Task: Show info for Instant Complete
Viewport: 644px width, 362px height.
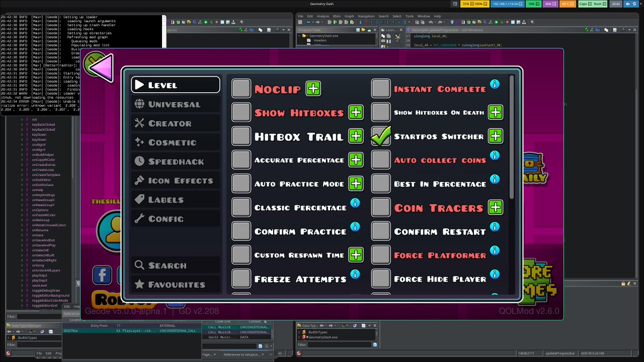Action: [x=494, y=84]
